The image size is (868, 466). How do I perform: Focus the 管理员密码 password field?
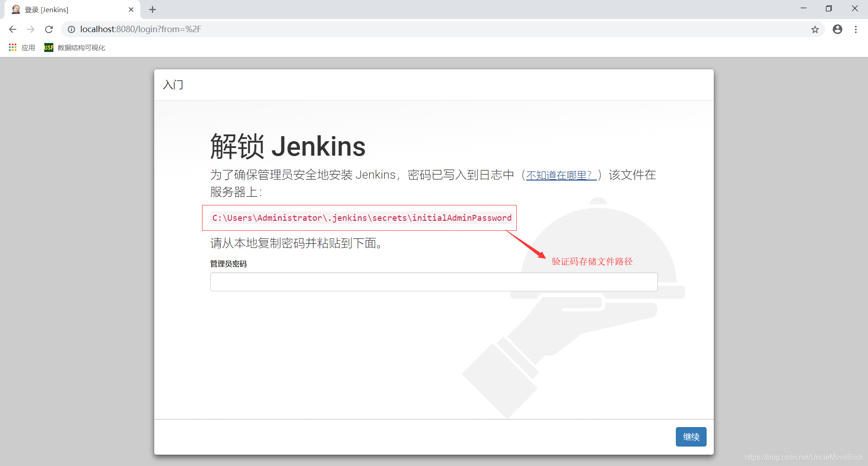point(434,282)
